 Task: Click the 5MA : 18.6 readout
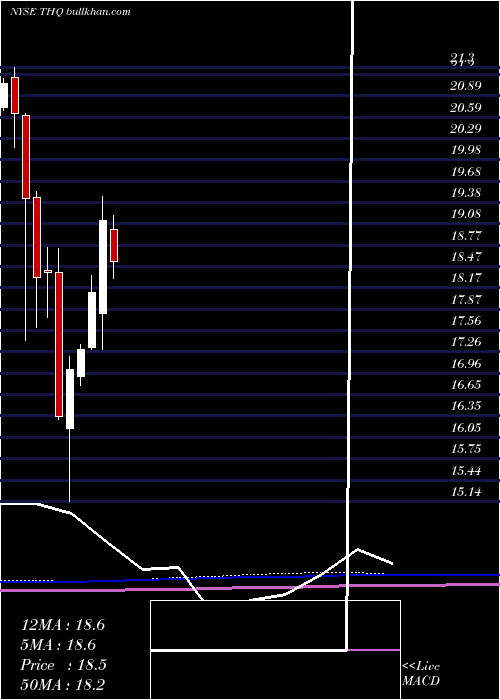59,645
